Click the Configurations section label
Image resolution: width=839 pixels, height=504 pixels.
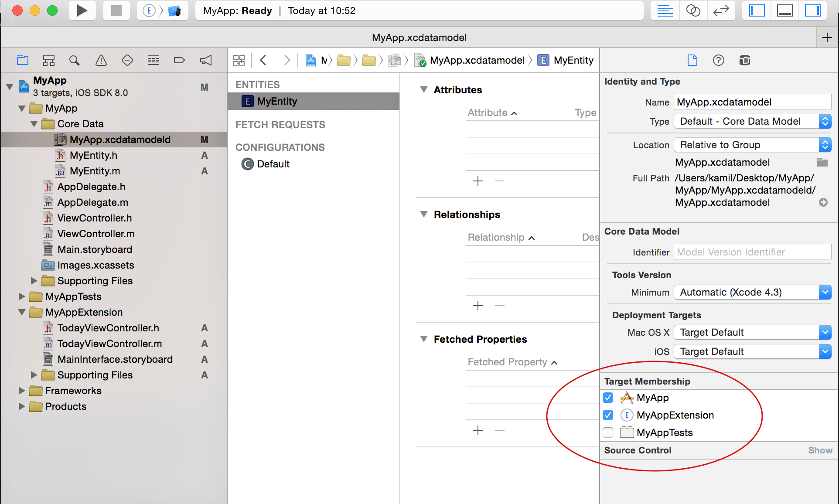point(280,146)
